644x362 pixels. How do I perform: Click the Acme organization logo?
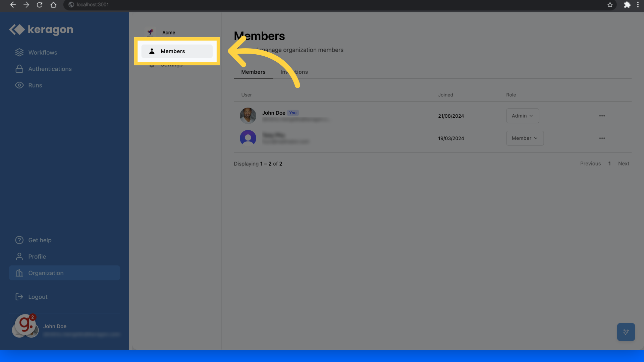150,32
